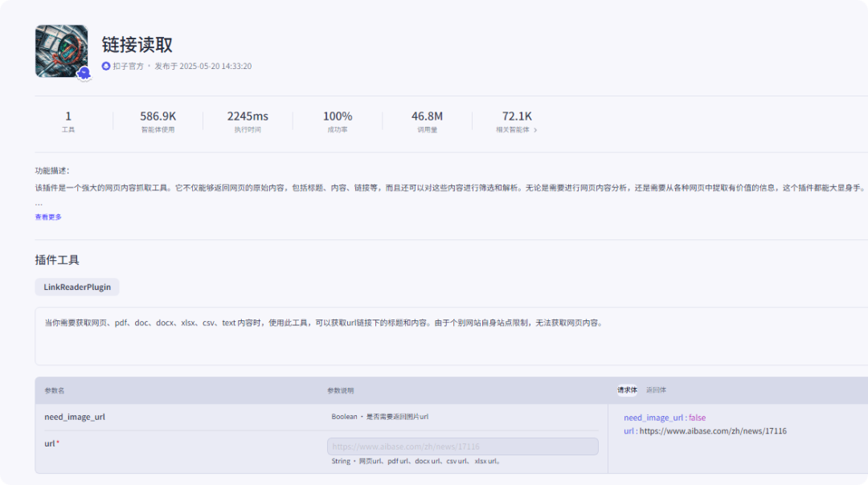Click the need_image_url : false request value

click(665, 418)
